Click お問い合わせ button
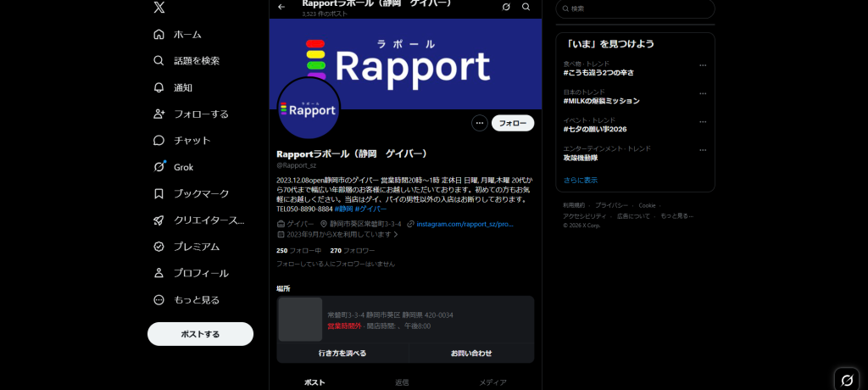 [x=471, y=353]
